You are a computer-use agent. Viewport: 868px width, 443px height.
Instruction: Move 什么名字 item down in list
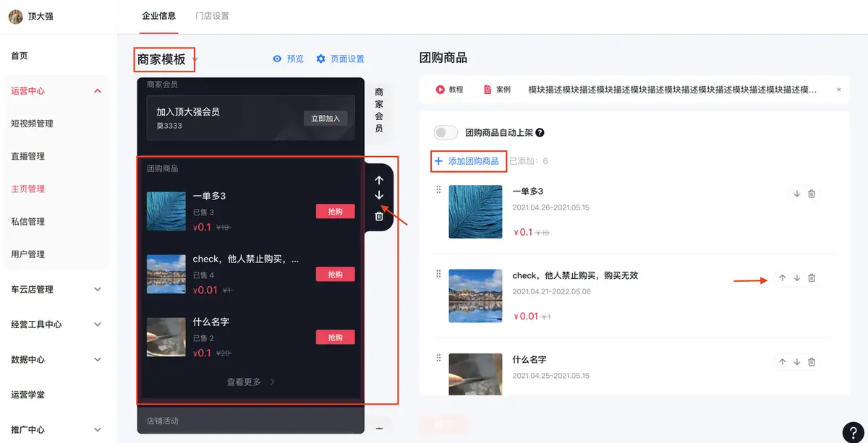[797, 362]
